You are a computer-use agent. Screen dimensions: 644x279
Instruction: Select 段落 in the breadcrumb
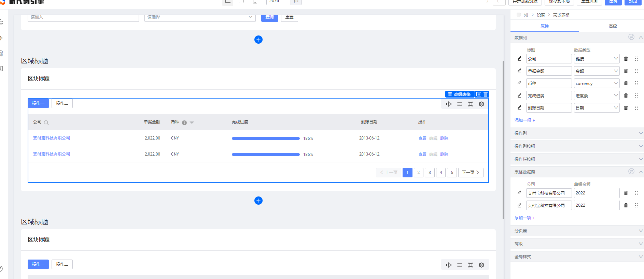(x=541, y=15)
